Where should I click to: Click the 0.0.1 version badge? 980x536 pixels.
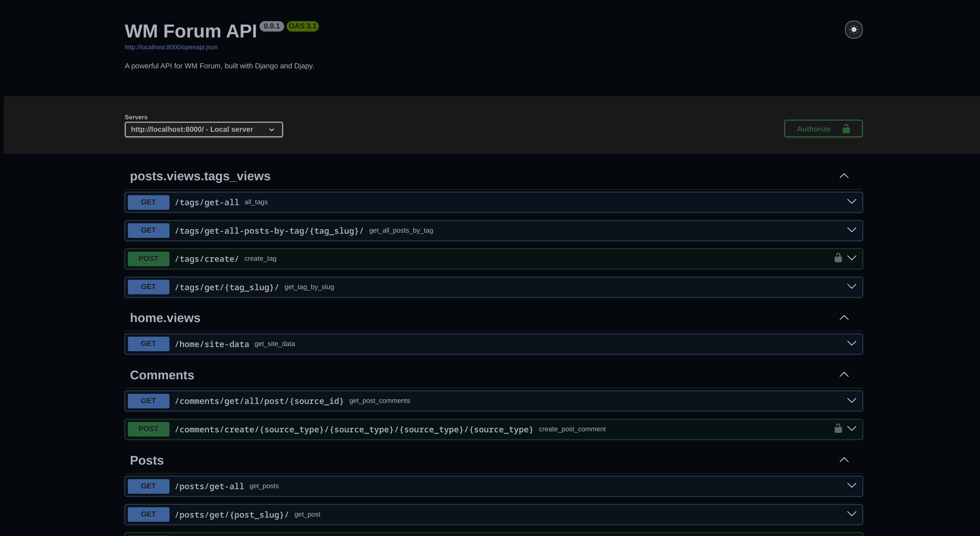click(x=272, y=26)
